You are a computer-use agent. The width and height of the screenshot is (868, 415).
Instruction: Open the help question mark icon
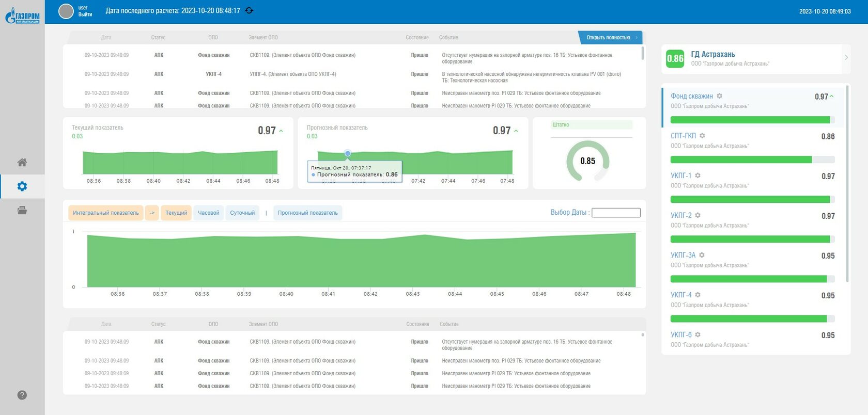[x=22, y=395]
